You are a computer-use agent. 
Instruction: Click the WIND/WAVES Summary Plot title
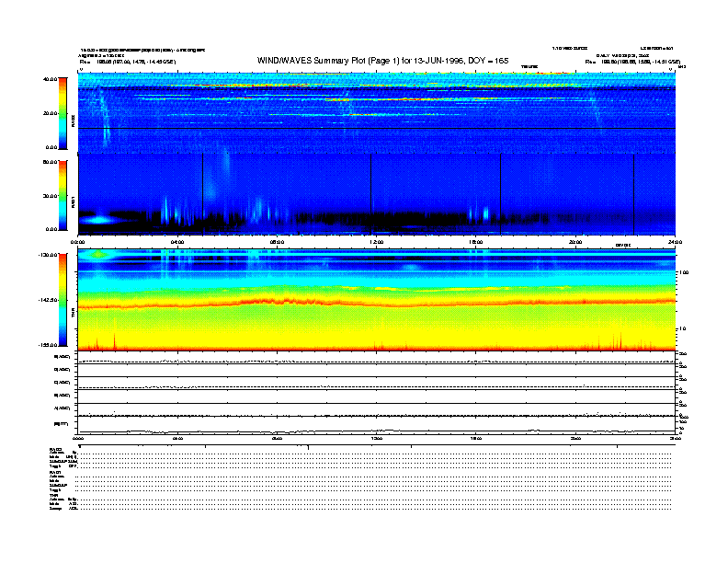[382, 61]
